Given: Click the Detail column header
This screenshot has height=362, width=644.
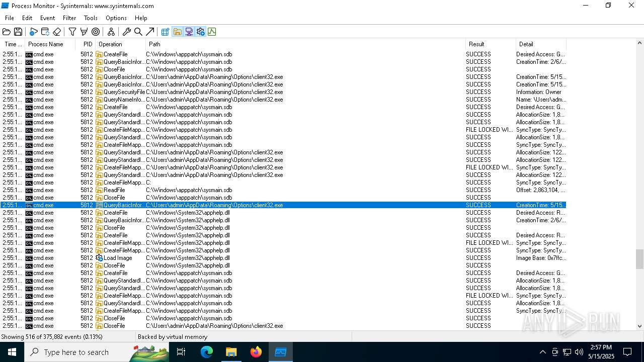Looking at the screenshot, I should tap(541, 44).
